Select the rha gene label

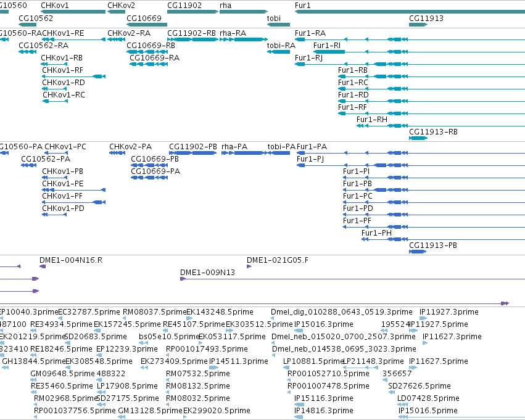tap(225, 6)
